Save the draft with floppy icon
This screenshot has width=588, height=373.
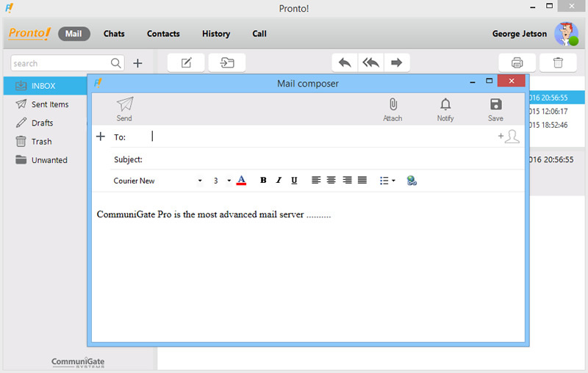click(x=495, y=104)
